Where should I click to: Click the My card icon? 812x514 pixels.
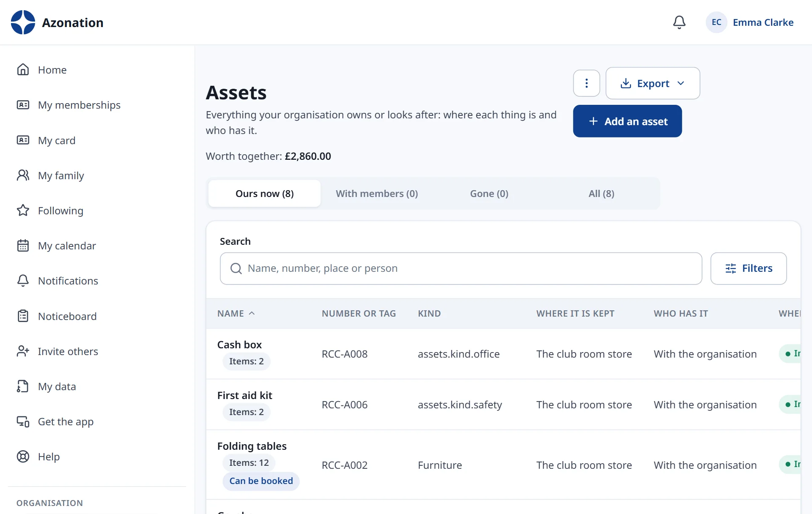(x=23, y=140)
